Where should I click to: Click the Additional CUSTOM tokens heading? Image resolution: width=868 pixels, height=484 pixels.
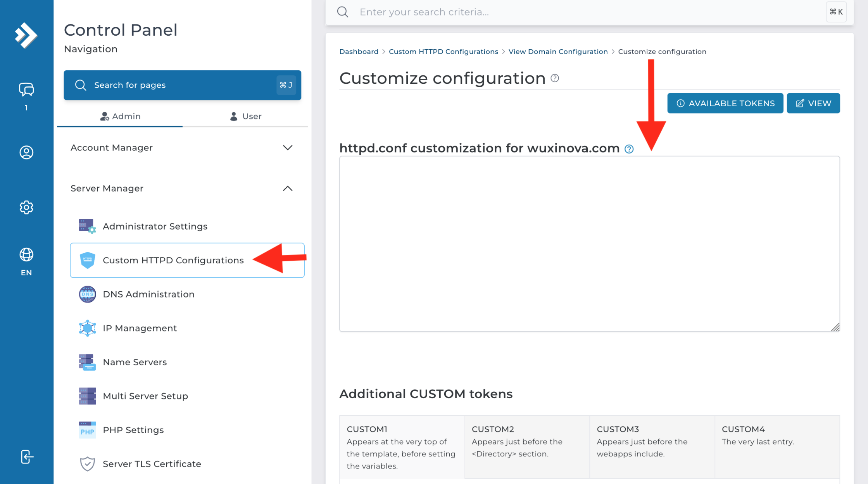point(426,394)
